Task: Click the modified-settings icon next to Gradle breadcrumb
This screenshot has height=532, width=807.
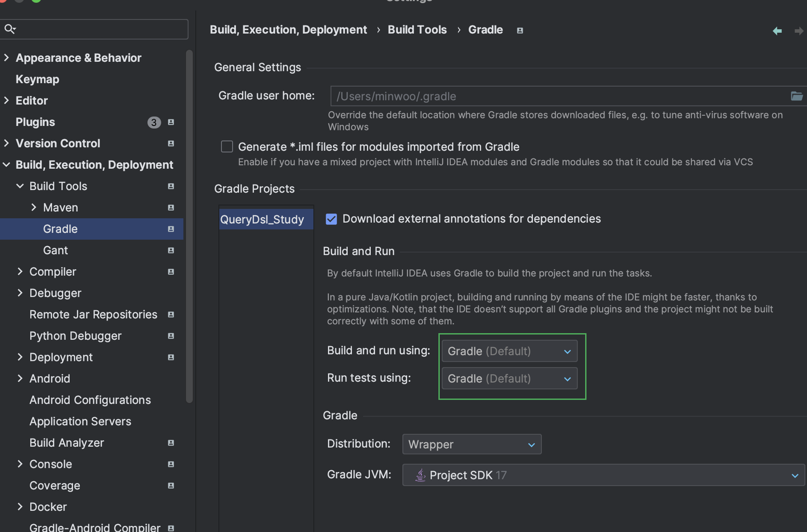Action: 520,30
